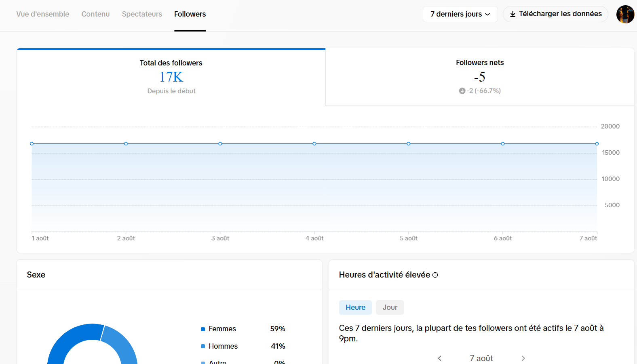Click the 2 août chart data point
The width and height of the screenshot is (637, 364).
coord(126,144)
